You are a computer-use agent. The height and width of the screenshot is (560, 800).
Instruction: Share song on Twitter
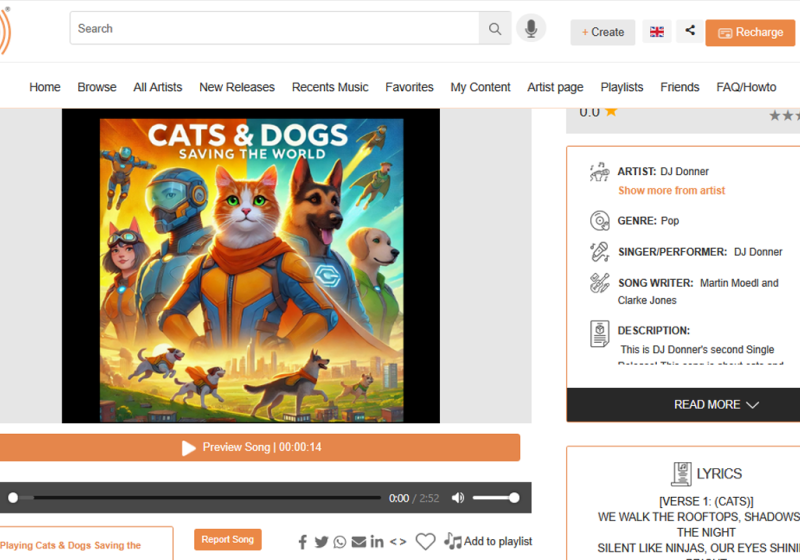tap(321, 542)
